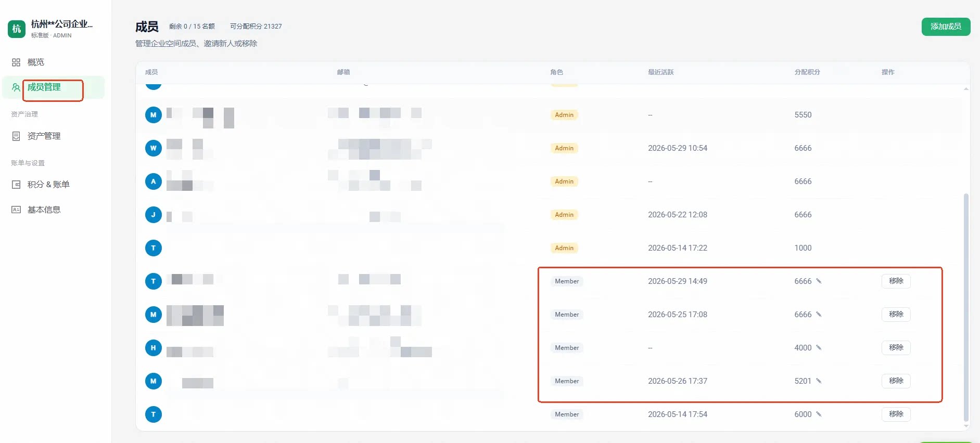Edit points pencil next to 6000

click(x=819, y=414)
